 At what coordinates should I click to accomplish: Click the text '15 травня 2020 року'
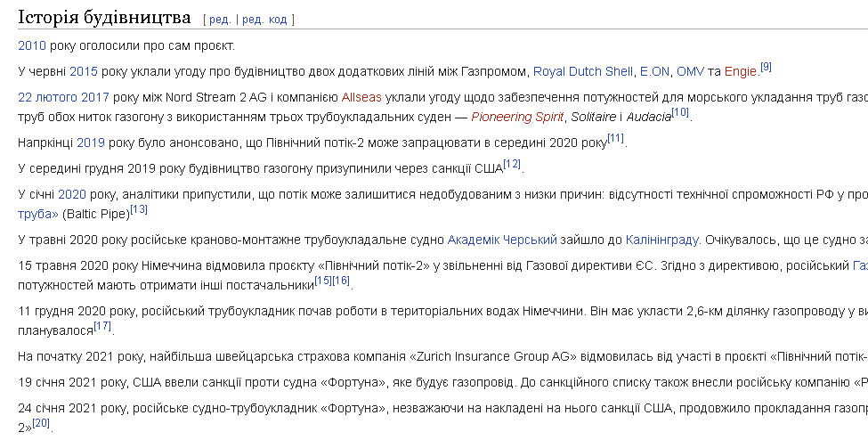tap(77, 266)
